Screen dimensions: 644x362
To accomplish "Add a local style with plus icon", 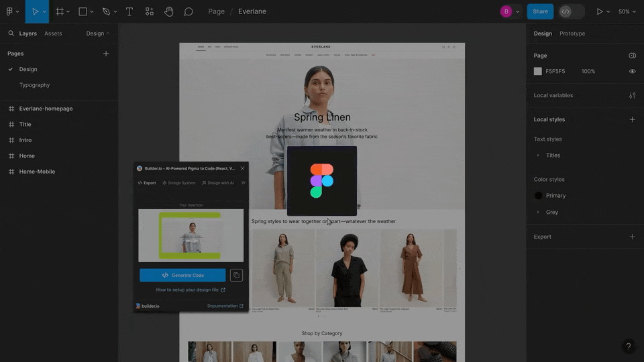I will tap(632, 119).
